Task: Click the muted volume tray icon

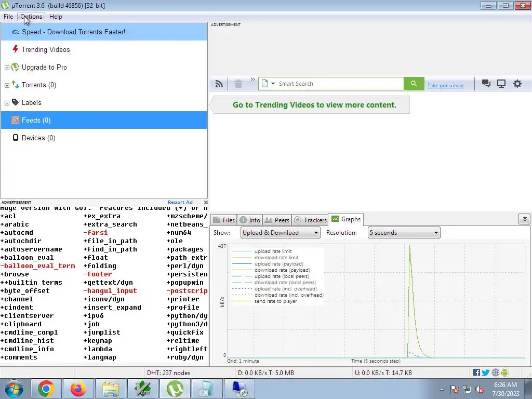Action: 480,390
